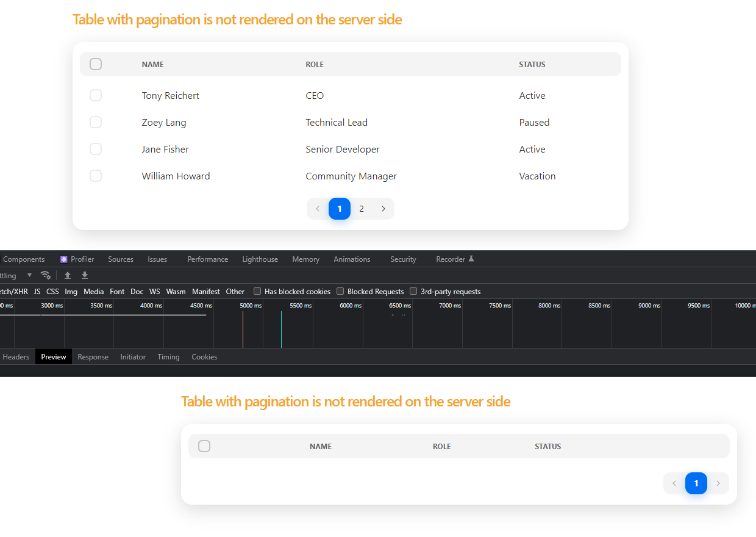Click next page chevron in lower preview table
Image resolution: width=756 pixels, height=537 pixels.
718,483
